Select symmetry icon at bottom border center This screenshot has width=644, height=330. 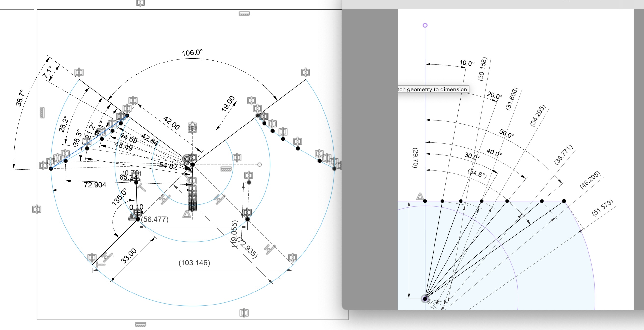[244, 313]
